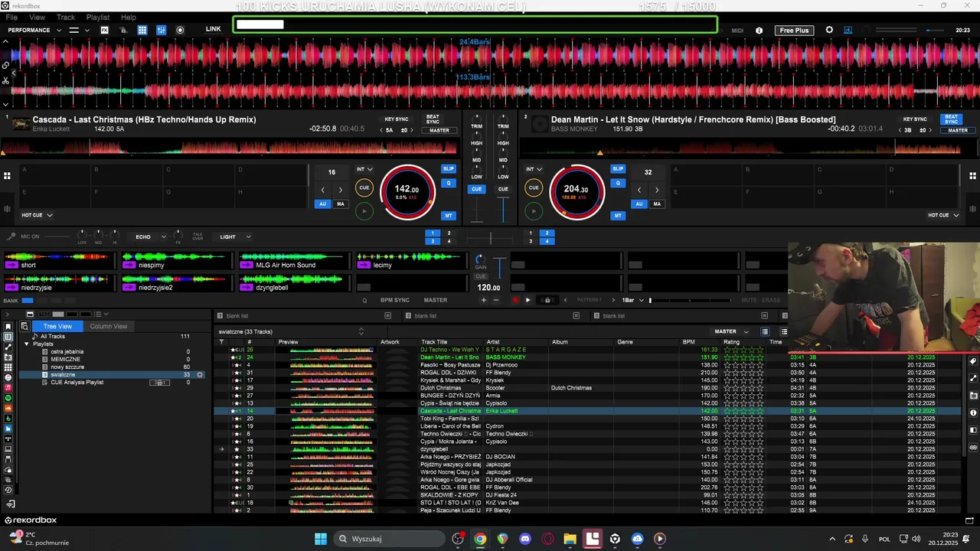Toggle the sampler grid panel icon

[x=142, y=30]
